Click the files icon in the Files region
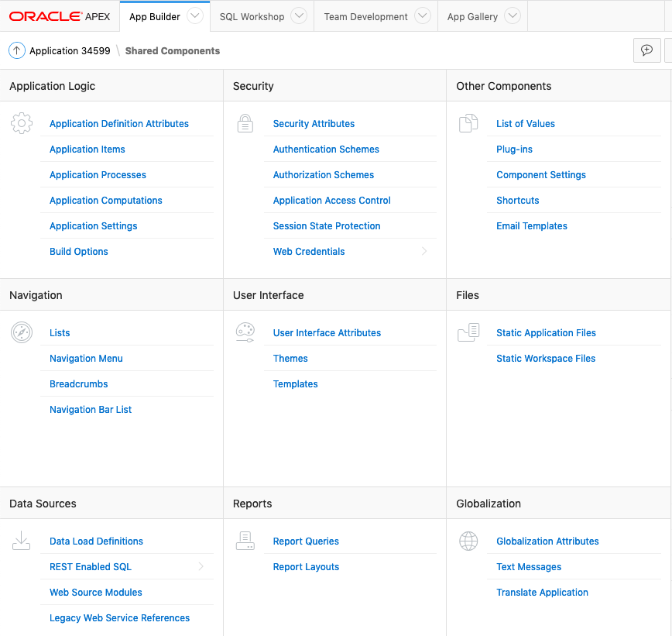Image resolution: width=672 pixels, height=636 pixels. pos(468,332)
